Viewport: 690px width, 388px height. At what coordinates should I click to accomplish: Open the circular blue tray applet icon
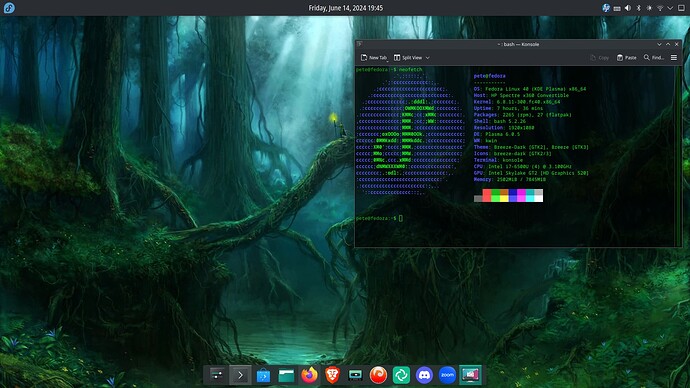(x=606, y=8)
